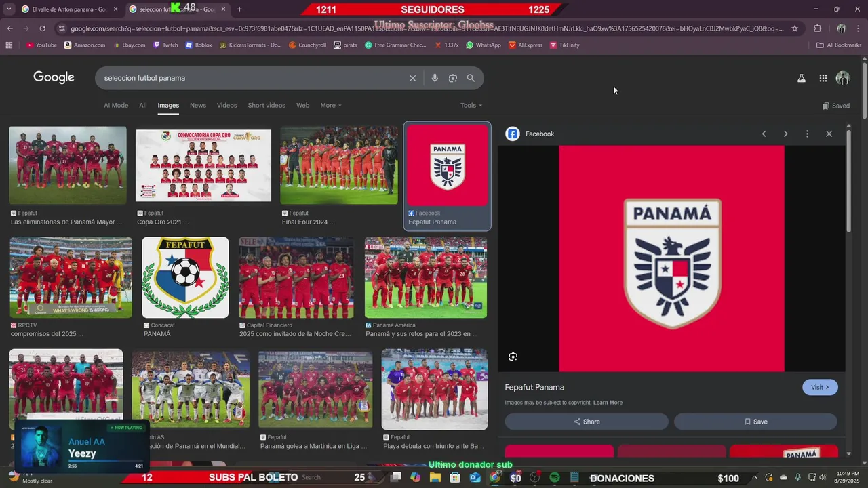Open Learn More copyright link
The height and width of the screenshot is (488, 868).
(608, 403)
